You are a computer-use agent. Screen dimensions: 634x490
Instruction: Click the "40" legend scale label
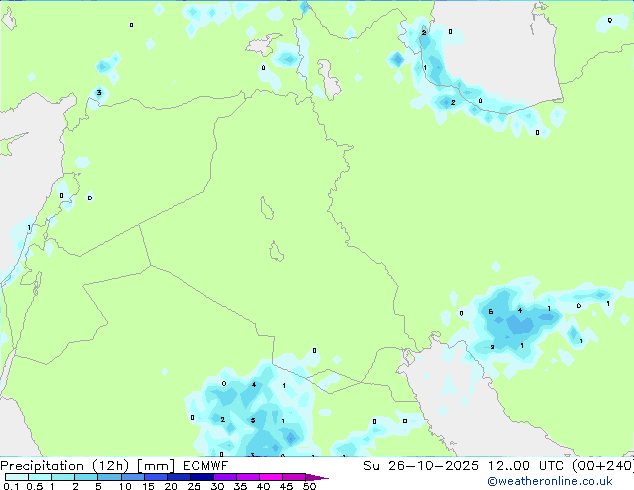pyautogui.click(x=264, y=486)
